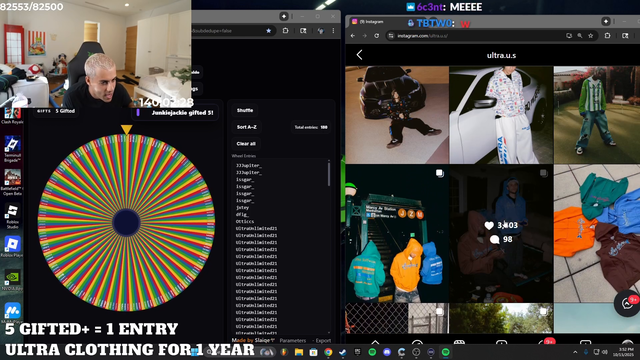Open the post of the person lying by the black car
Viewport: 640px width, 360px height.
pos(397,115)
